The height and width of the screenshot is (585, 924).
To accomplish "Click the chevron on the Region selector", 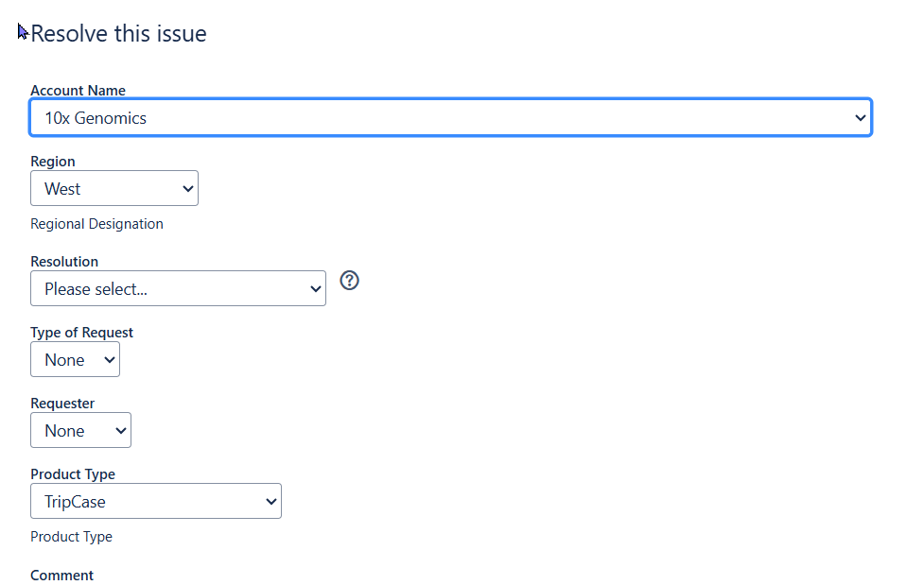I will pyautogui.click(x=185, y=188).
